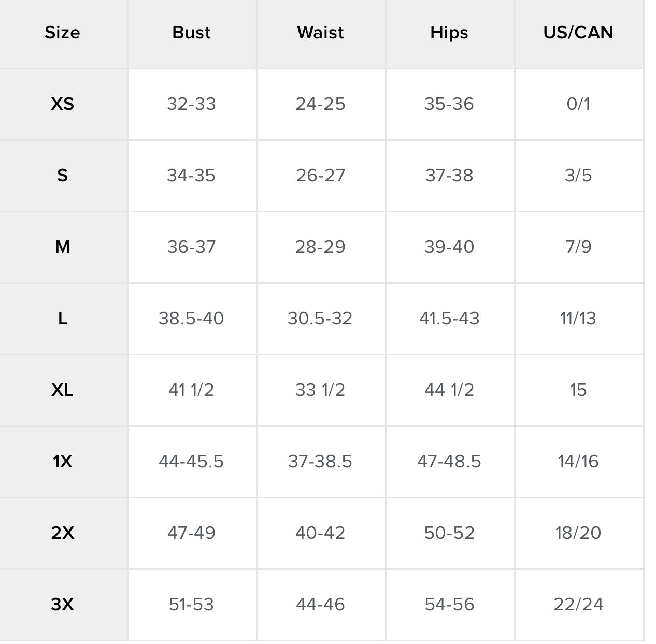Select the M size row label
This screenshot has width=656, height=644.
point(62,247)
